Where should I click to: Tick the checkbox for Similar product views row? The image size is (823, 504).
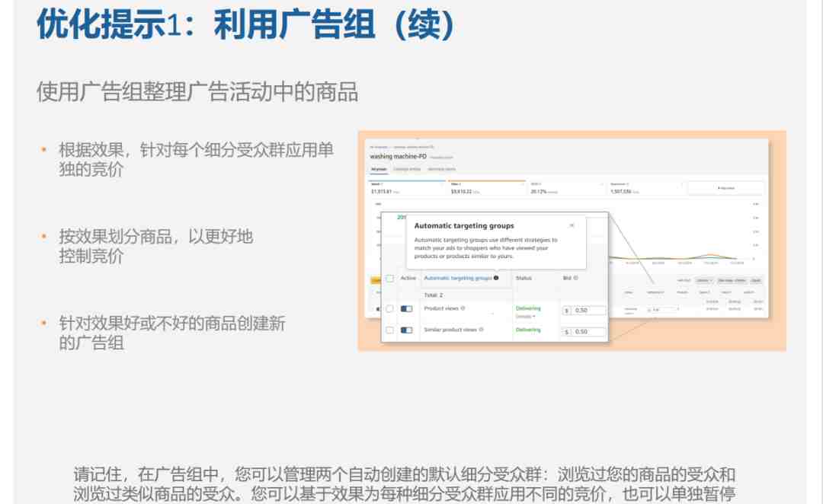[389, 330]
